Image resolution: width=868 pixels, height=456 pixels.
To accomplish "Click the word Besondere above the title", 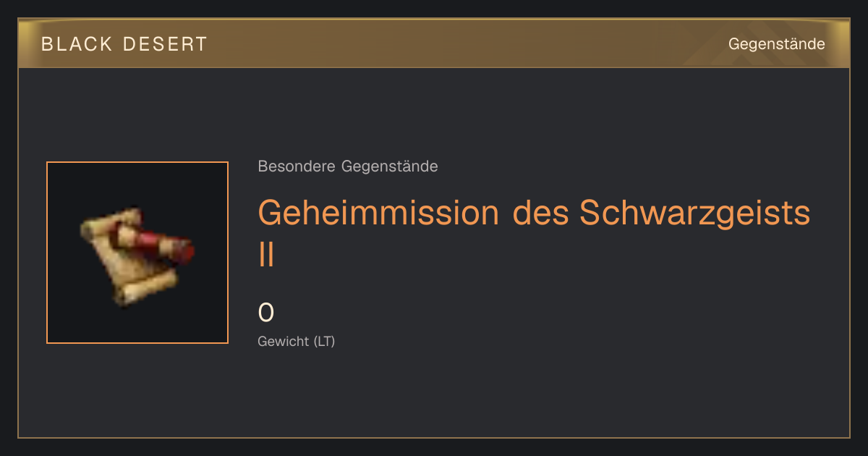I will 297,166.
